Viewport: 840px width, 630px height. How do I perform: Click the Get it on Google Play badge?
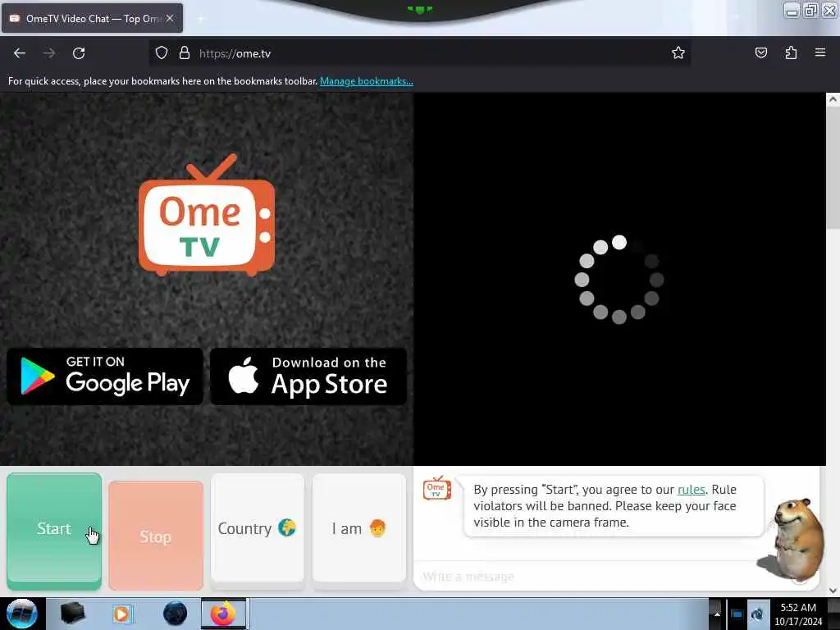[105, 377]
